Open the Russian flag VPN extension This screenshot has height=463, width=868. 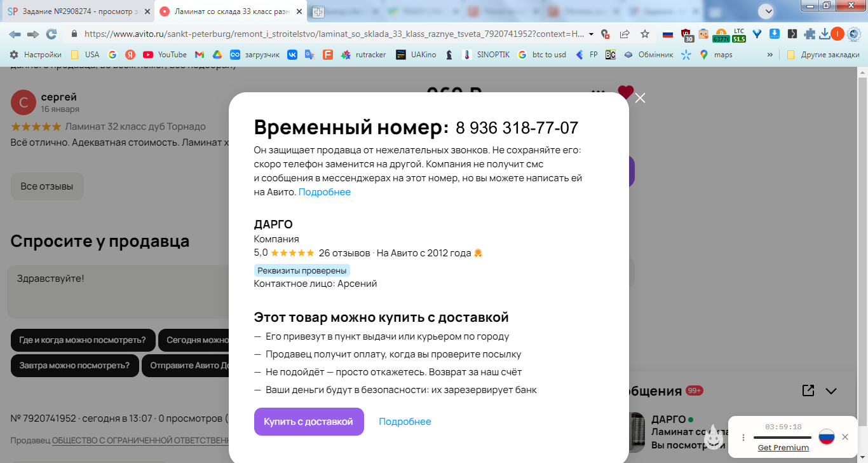pos(667,34)
